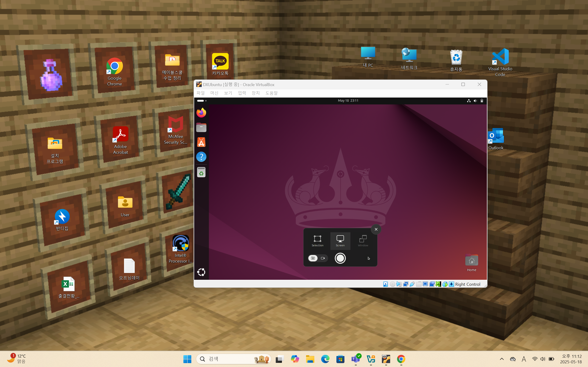Click VirtualBox hard disk status icon
Screen dimensions: 588x367
(386, 284)
